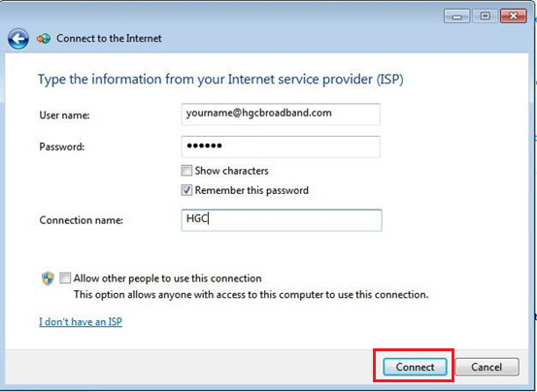The width and height of the screenshot is (537, 392).
Task: Click the Connect to the Internet title text
Action: pos(109,38)
